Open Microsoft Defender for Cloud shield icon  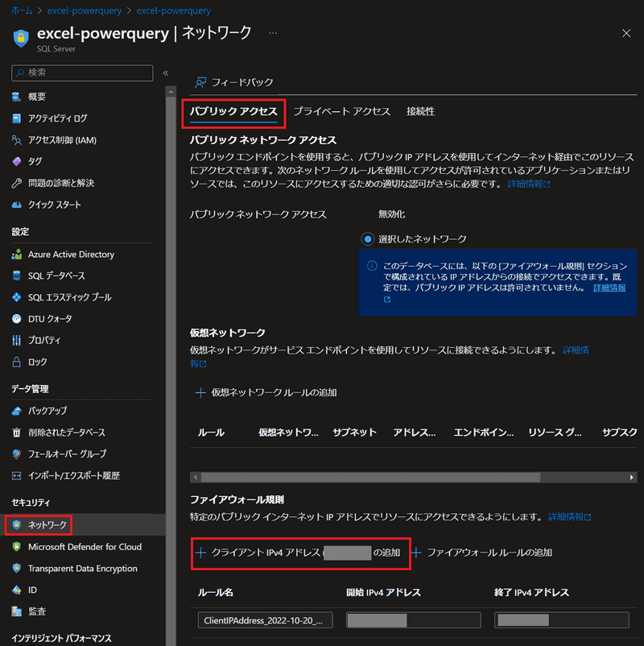click(18, 547)
